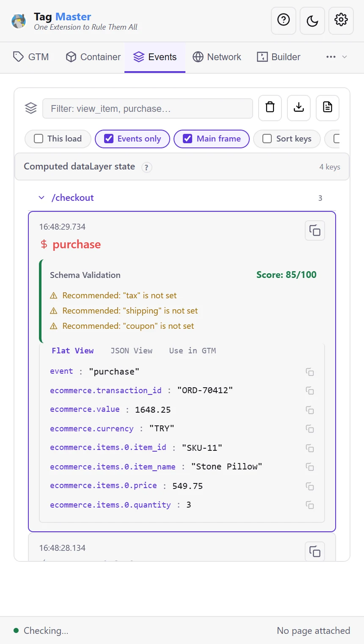This screenshot has width=364, height=644.
Task: Collapse the /checkout group chevron
Action: (x=41, y=197)
